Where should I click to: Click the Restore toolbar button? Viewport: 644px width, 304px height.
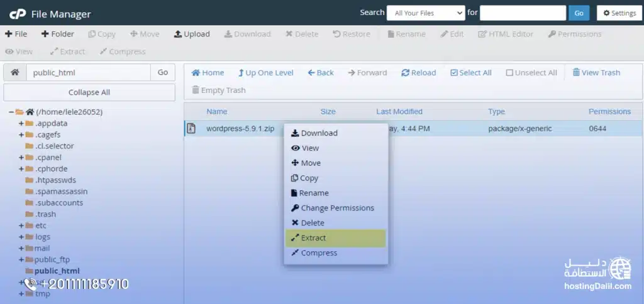[x=351, y=34]
